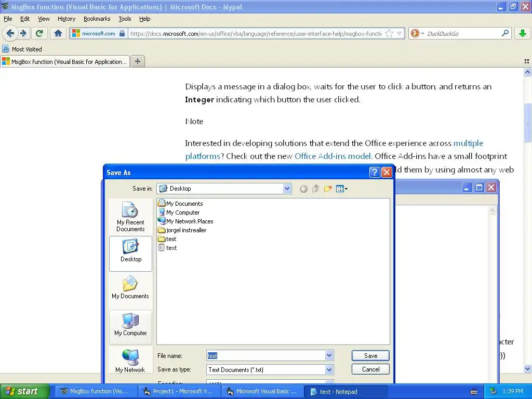Image resolution: width=532 pixels, height=399 pixels.
Task: Select My Computer in the file list
Action: click(x=179, y=212)
